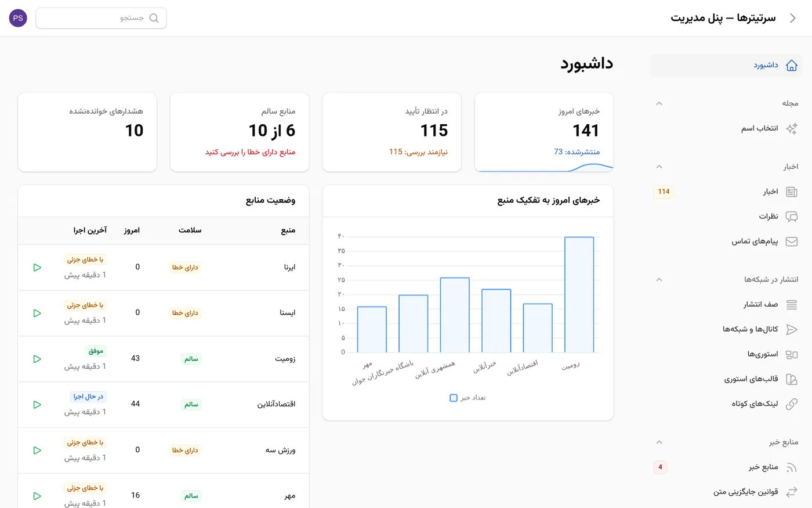Click the موفق status badge
Image resolution: width=812 pixels, height=508 pixels.
point(96,351)
